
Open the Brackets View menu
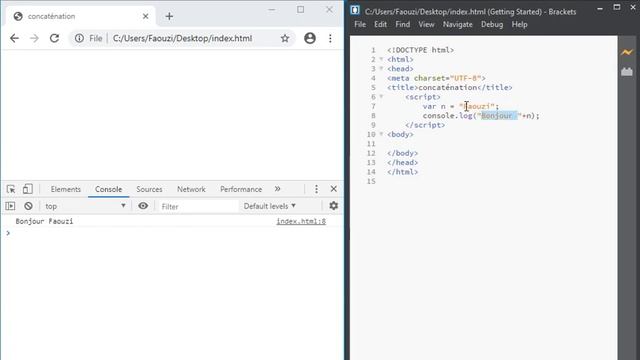pyautogui.click(x=426, y=24)
